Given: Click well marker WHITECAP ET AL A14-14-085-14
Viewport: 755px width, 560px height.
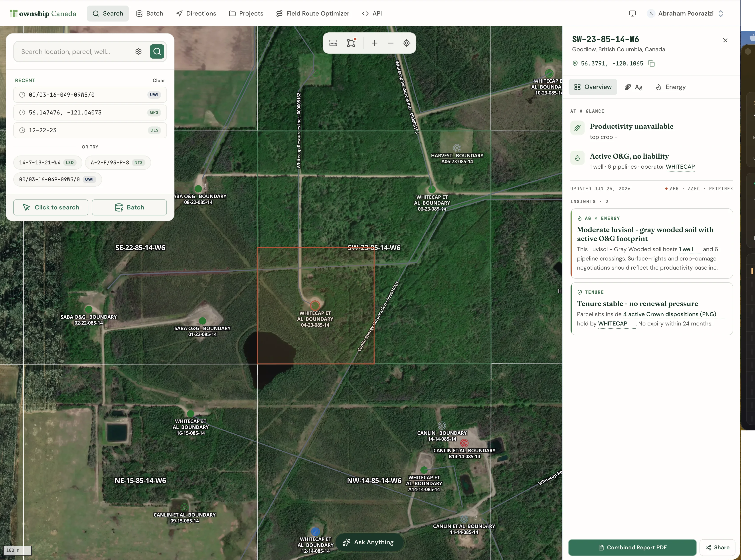Looking at the screenshot, I should pos(424,470).
